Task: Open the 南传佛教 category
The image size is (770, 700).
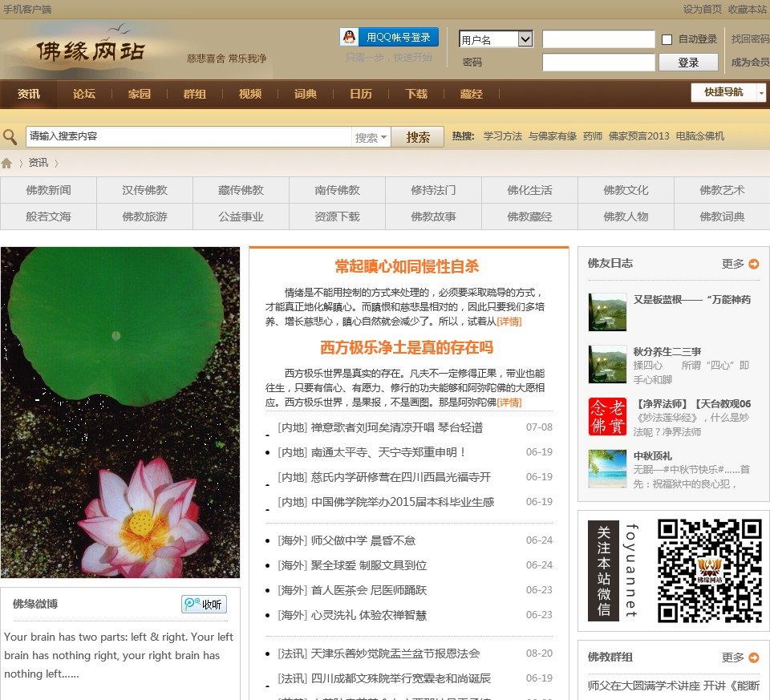Action: (338, 190)
